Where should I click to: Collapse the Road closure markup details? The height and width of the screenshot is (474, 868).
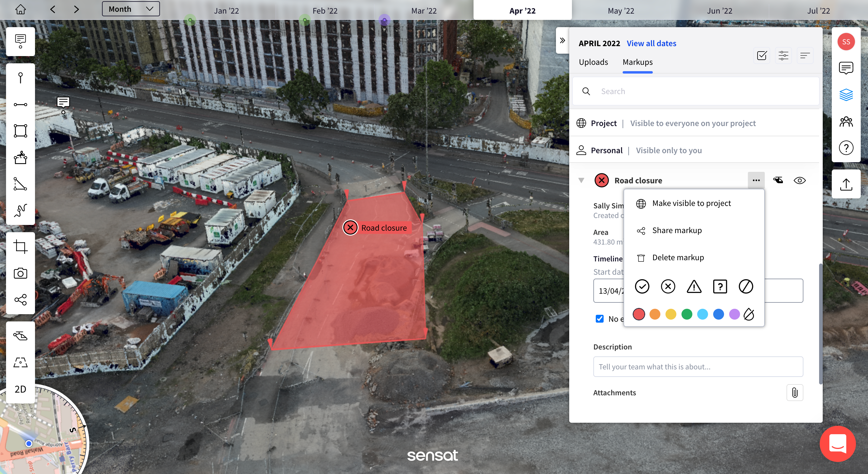pos(581,180)
